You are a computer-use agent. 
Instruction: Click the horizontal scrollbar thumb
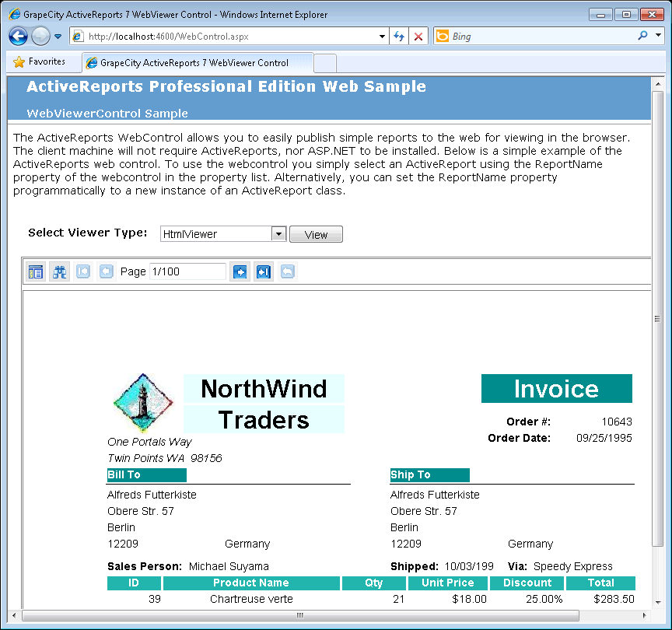tap(300, 615)
